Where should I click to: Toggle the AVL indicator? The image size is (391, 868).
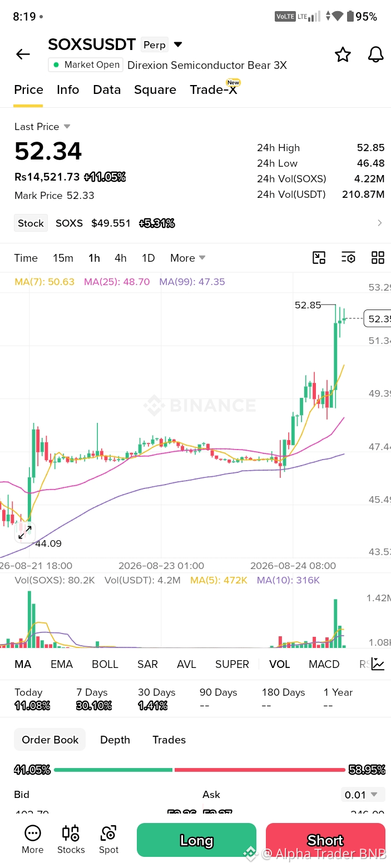pyautogui.click(x=186, y=664)
